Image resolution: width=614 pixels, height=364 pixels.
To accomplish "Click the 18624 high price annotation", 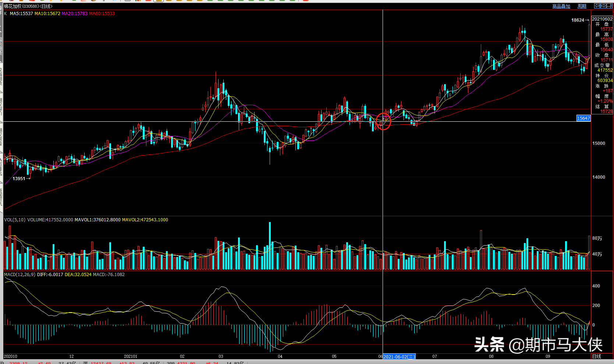I will click(578, 20).
